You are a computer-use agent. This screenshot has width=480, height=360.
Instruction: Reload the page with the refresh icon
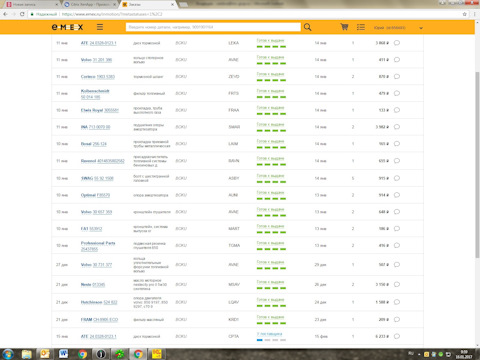click(x=22, y=14)
